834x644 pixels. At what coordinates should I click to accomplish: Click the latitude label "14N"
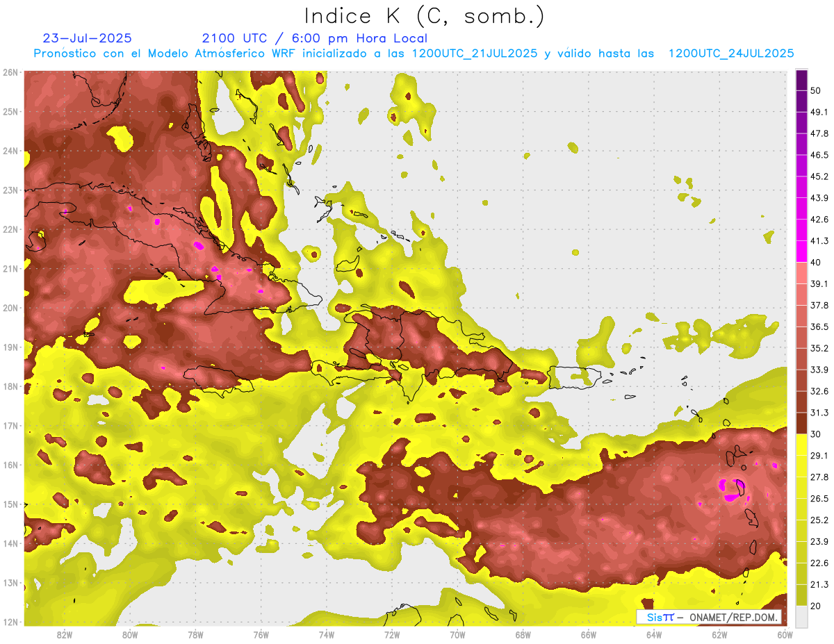coord(10,543)
